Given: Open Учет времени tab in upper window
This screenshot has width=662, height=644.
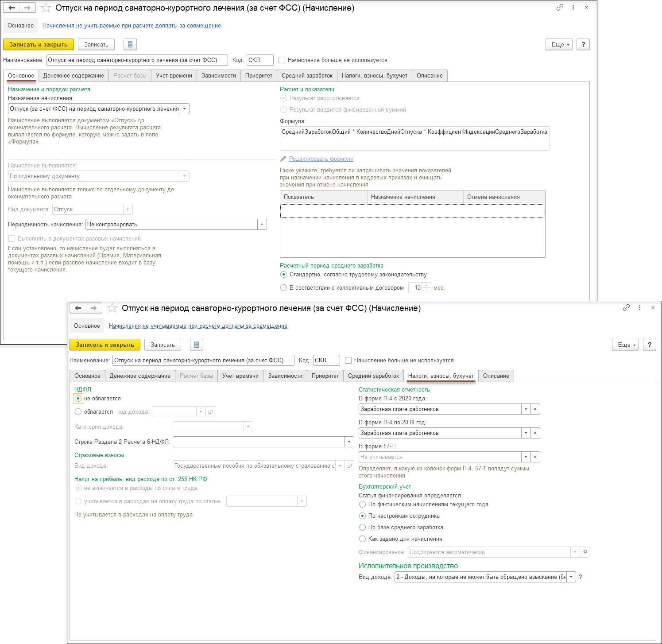Looking at the screenshot, I should point(174,76).
